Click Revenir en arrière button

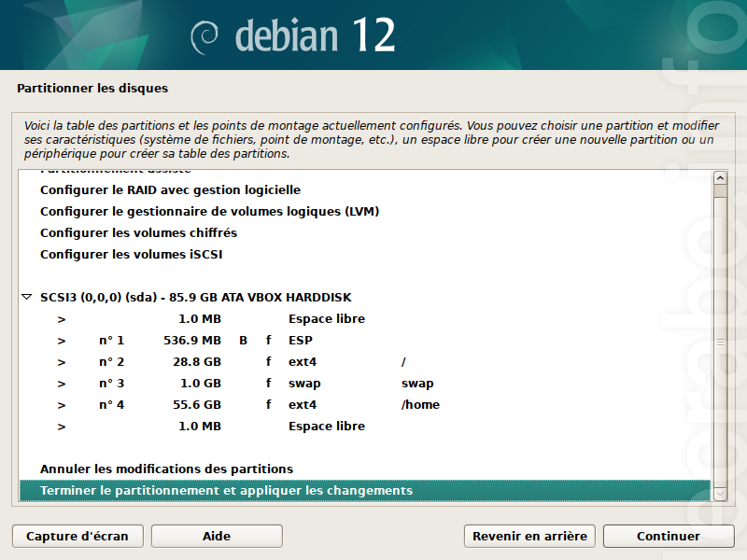pos(529,536)
